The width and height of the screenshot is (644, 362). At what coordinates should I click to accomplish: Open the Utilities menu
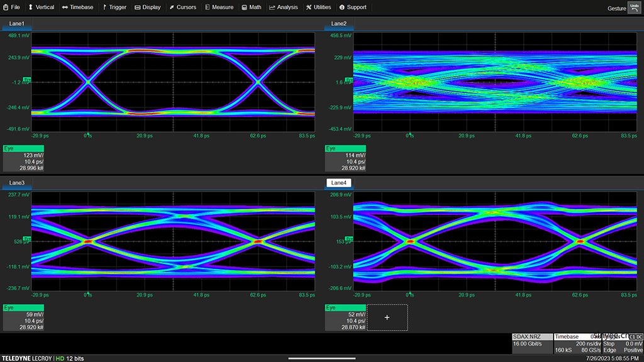(318, 8)
